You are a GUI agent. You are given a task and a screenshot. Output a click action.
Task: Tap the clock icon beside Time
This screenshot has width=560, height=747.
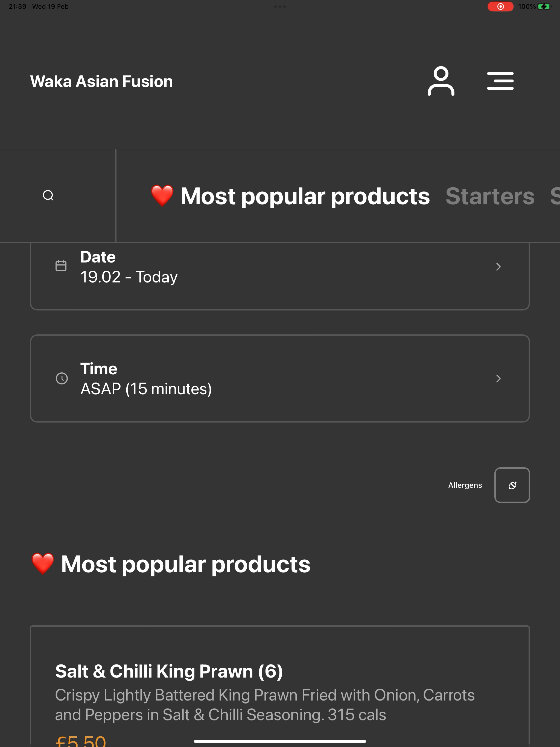tap(62, 378)
